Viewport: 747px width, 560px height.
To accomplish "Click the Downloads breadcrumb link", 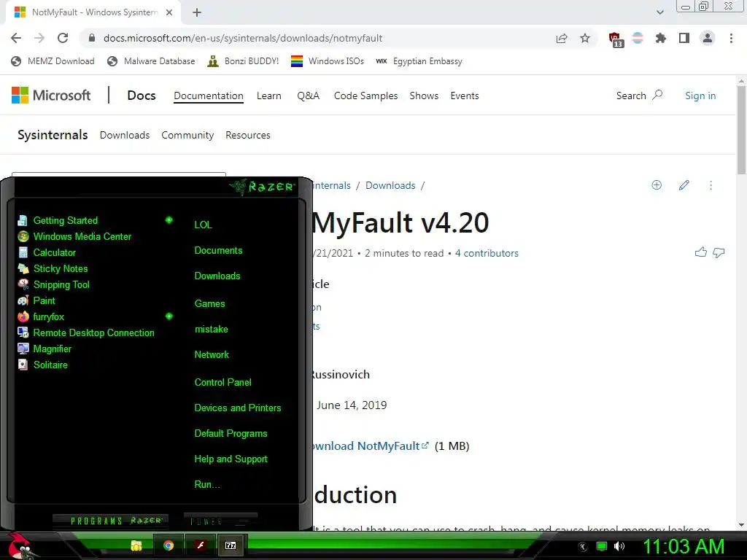I will coord(390,186).
